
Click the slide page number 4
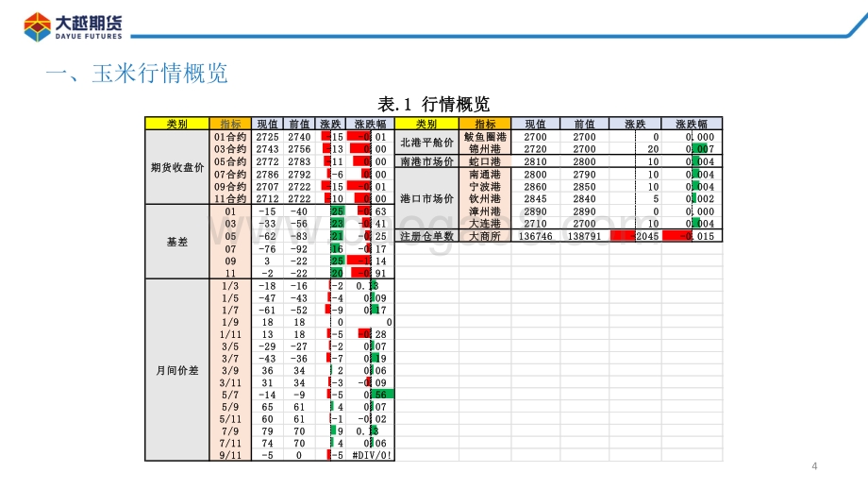point(814,466)
